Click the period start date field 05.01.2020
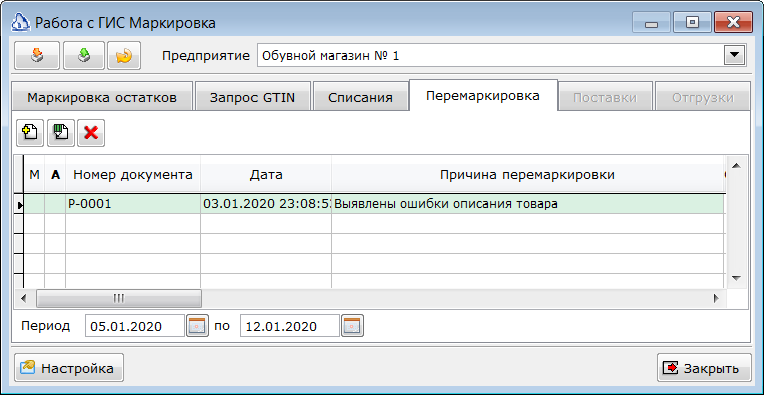 click(135, 326)
